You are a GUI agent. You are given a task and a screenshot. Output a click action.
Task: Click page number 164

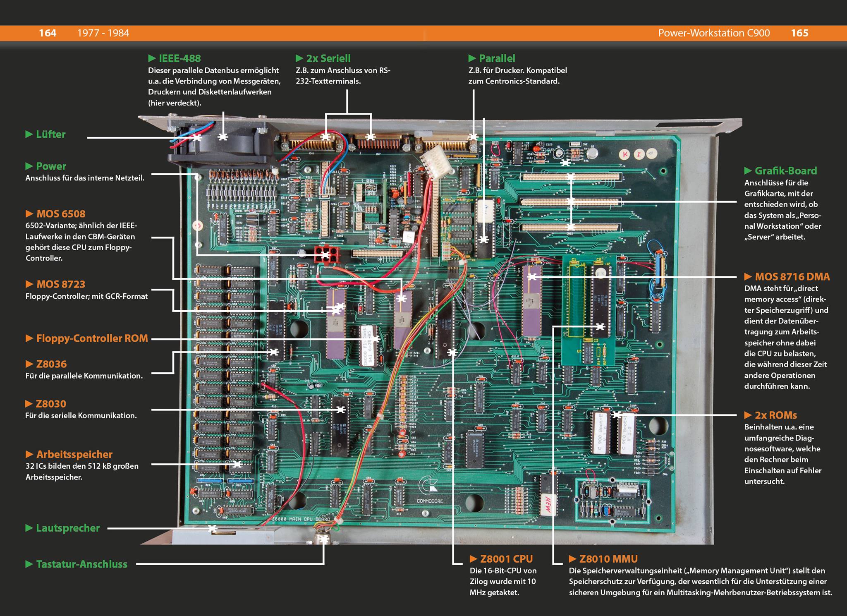coord(48,33)
